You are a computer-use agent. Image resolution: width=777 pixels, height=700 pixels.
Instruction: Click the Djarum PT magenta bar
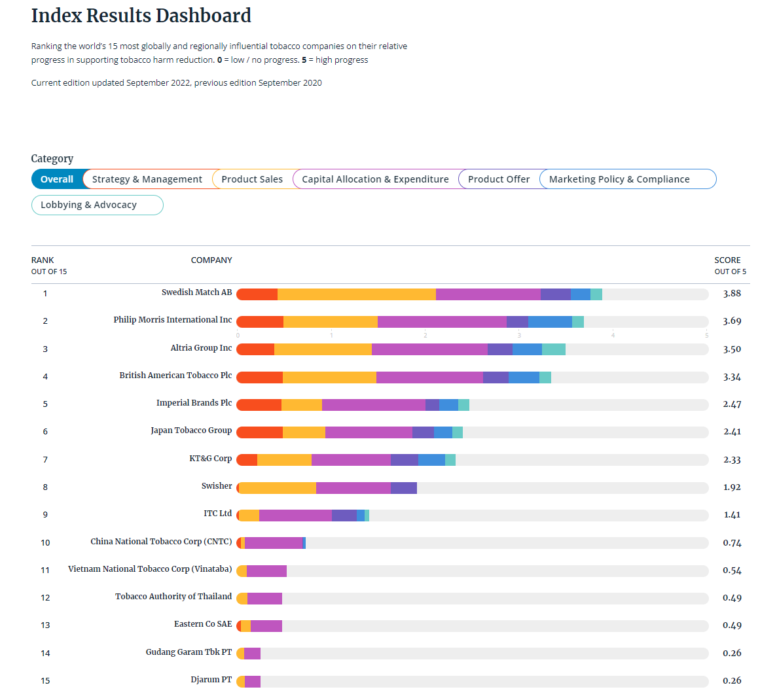253,682
